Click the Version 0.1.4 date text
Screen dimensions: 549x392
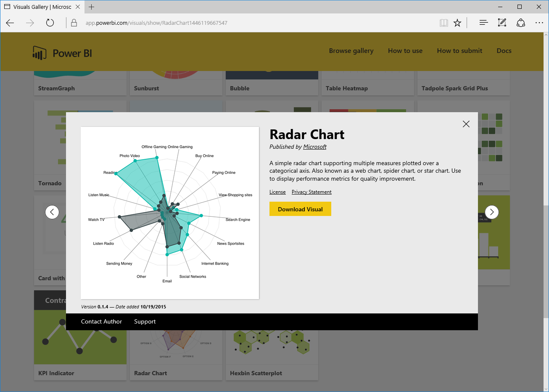pyautogui.click(x=124, y=307)
